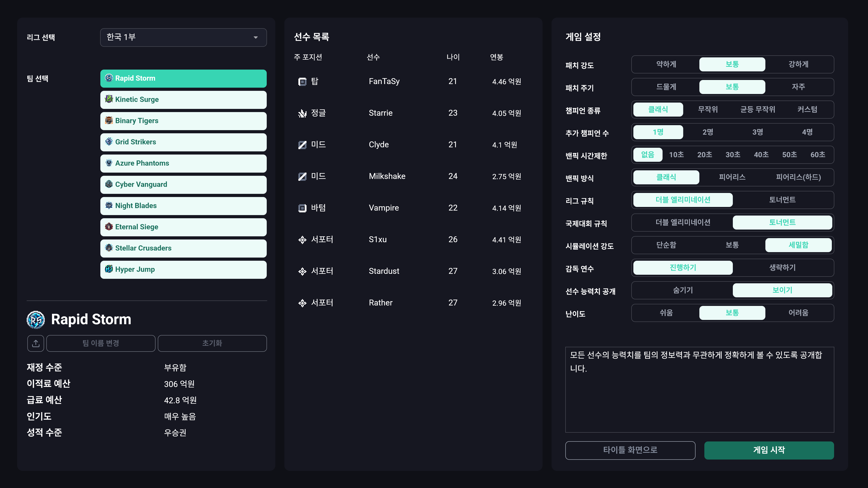
Task: Click the large Rapid Storm emblem
Action: (x=36, y=319)
